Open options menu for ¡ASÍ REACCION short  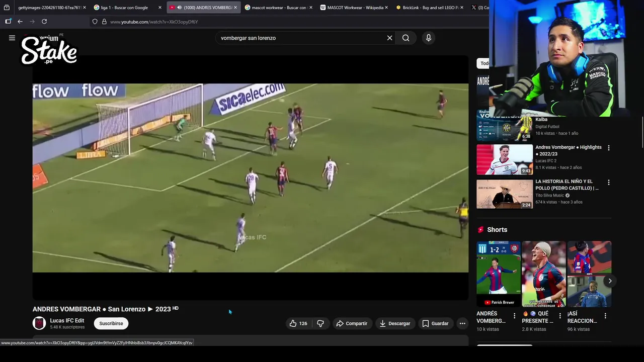605,316
